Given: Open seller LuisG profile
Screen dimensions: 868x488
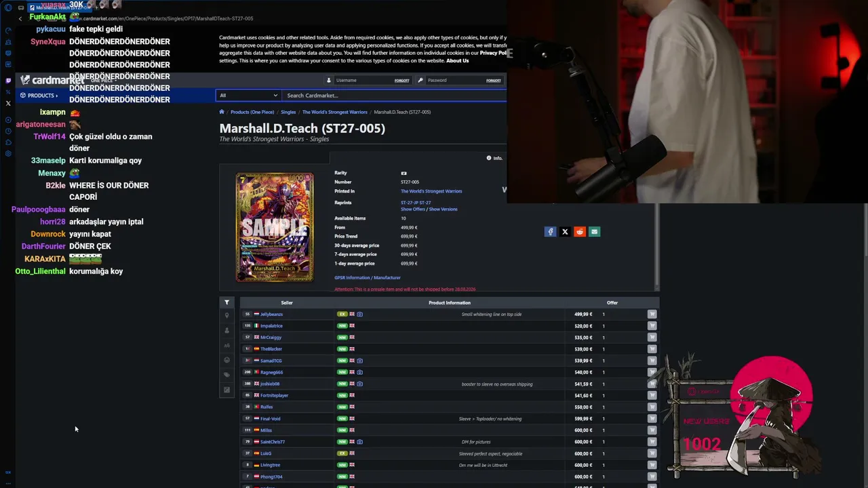Looking at the screenshot, I should pyautogui.click(x=266, y=453).
